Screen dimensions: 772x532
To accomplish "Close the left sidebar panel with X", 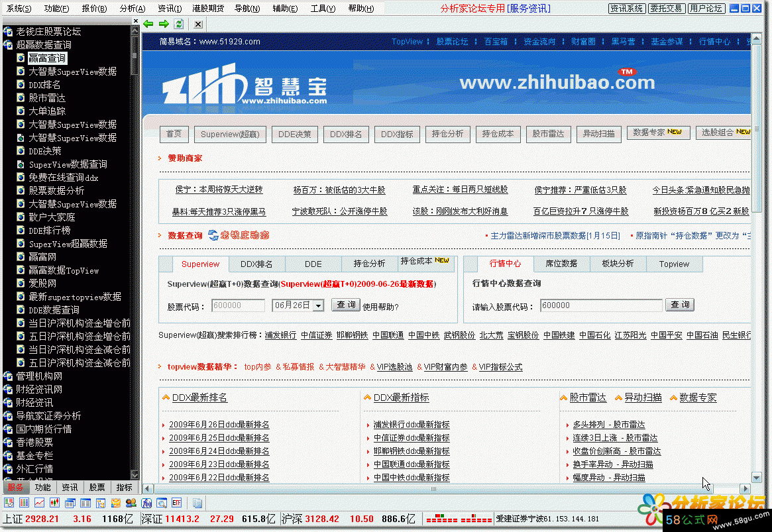I will 136,21.
